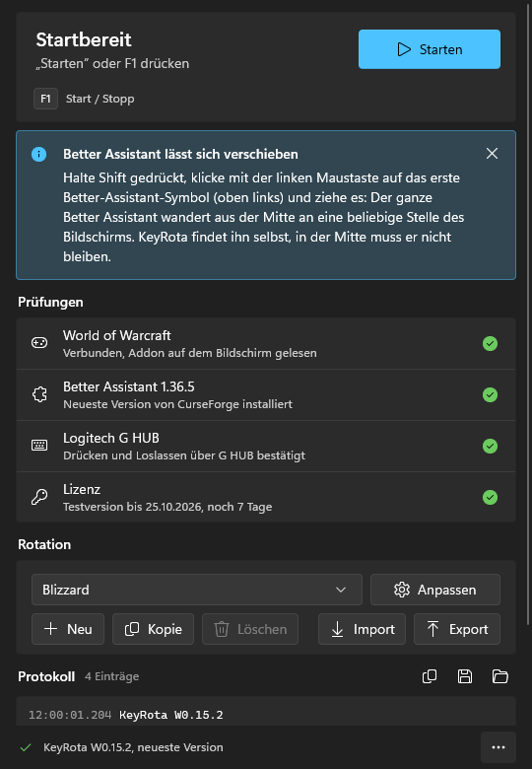The height and width of the screenshot is (769, 532).
Task: Click the '„Starten" oder F1 drücken' hint
Action: [x=112, y=64]
